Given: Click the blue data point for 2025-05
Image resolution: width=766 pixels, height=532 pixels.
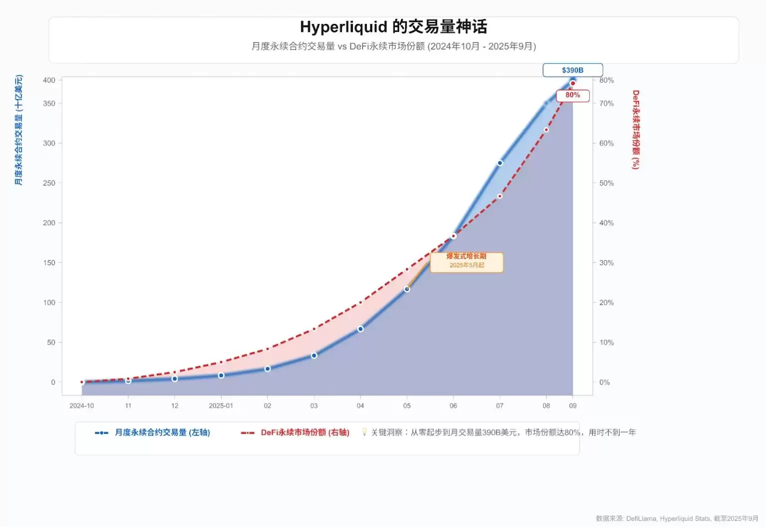Looking at the screenshot, I should [x=407, y=288].
